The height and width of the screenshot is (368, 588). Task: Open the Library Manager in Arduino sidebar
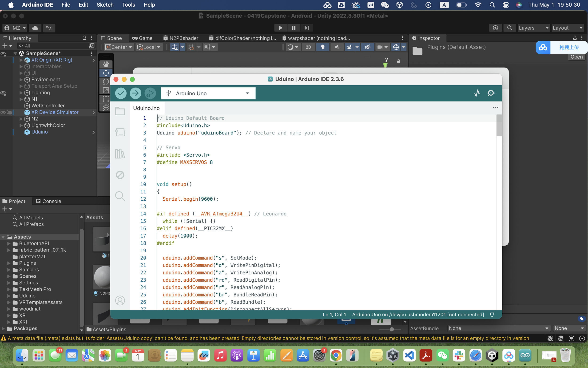[x=120, y=153]
